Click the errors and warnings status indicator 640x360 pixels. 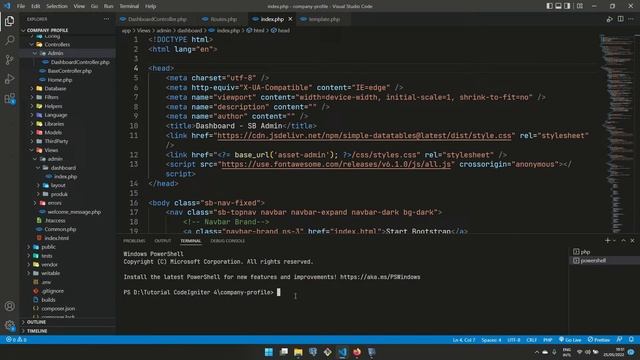[16, 340]
